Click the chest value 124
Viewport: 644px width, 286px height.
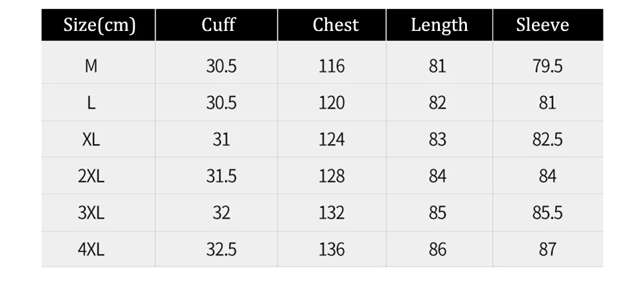click(332, 140)
